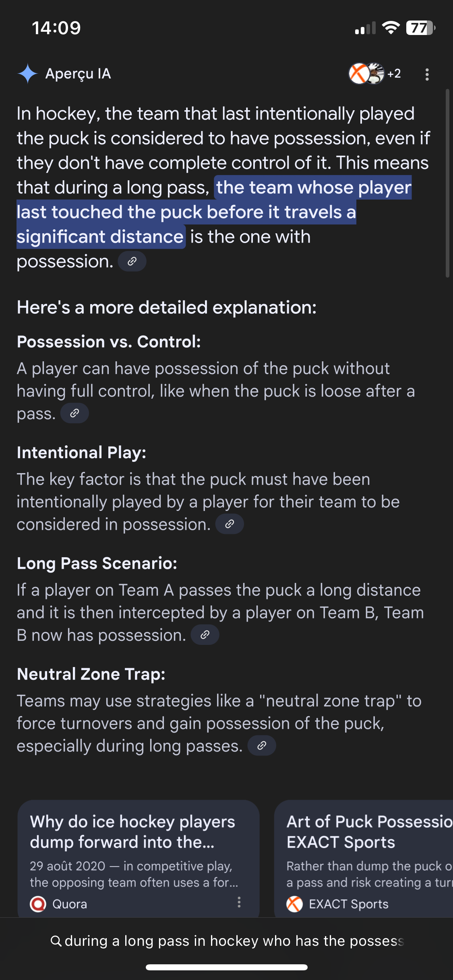
Task: Open the link chip under Neutral Zone Trap
Action: click(x=262, y=746)
